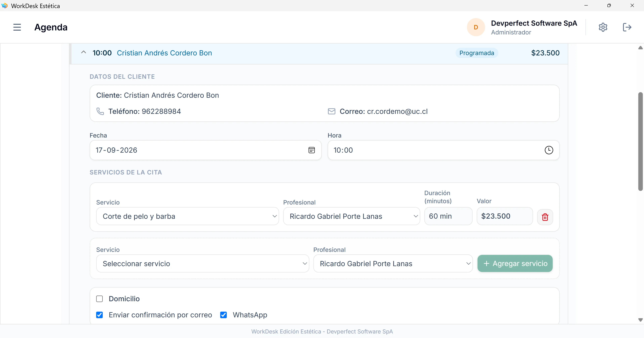This screenshot has height=338, width=644.
Task: Open the Seleccionar servicio dropdown
Action: pos(203,263)
